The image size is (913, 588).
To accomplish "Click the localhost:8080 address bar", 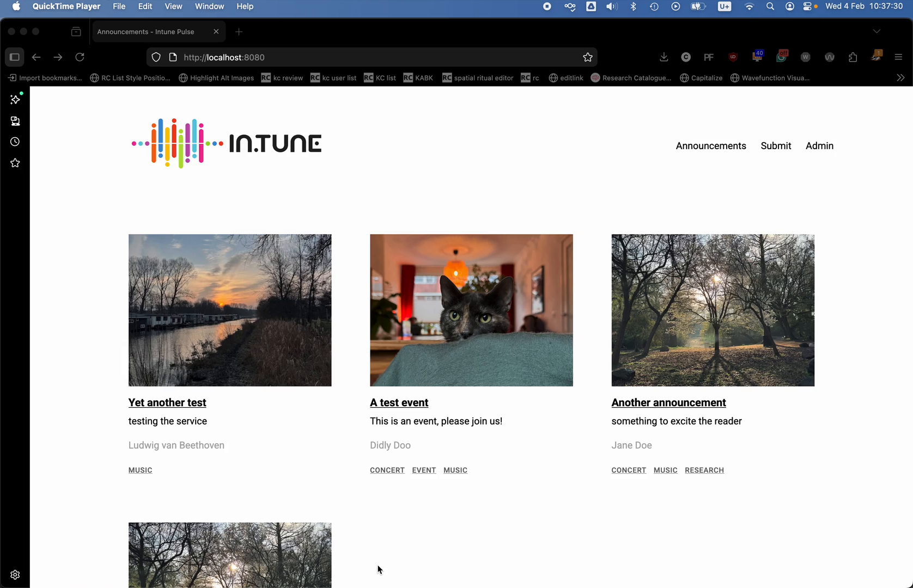I will tap(370, 57).
